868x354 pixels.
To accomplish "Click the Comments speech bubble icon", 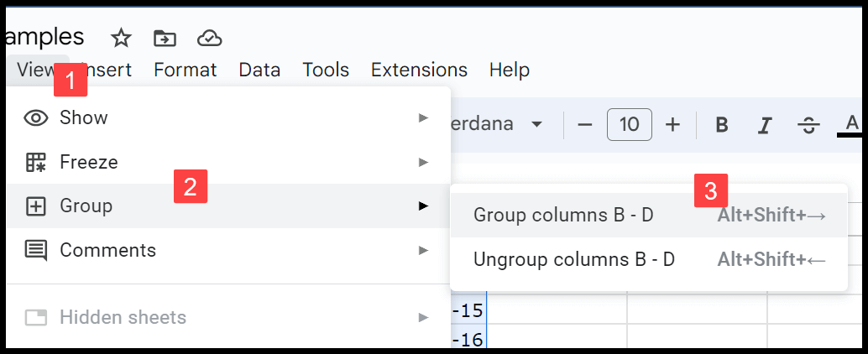I will (x=37, y=251).
